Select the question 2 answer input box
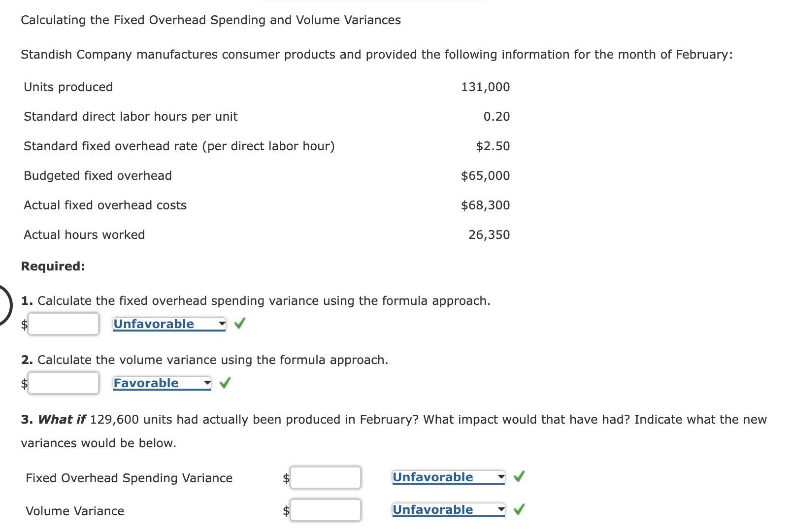The height and width of the screenshot is (532, 791). point(64,383)
